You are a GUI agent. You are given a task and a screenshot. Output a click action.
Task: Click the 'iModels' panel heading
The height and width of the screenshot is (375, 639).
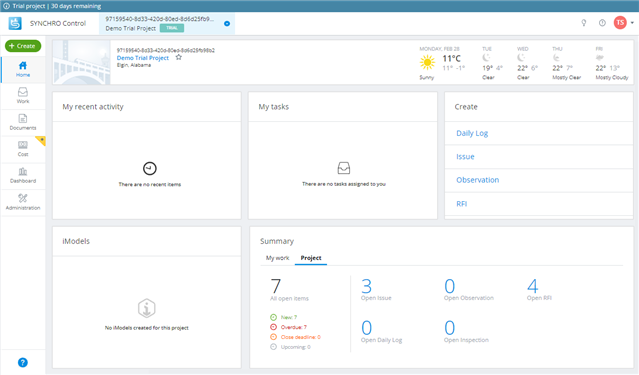pyautogui.click(x=76, y=241)
